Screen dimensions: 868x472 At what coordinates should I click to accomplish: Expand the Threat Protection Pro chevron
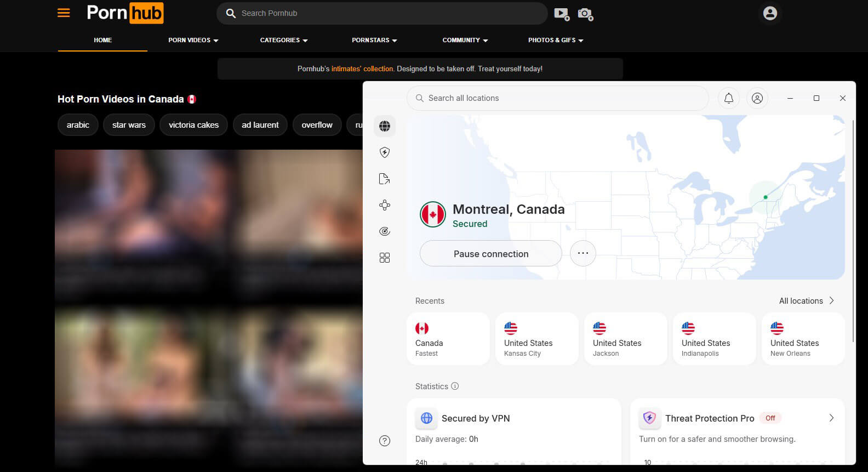(x=831, y=418)
